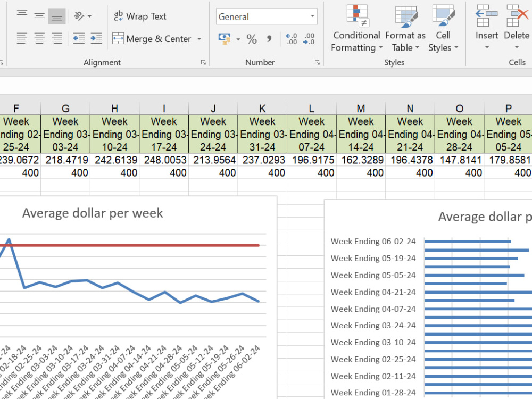Apply Comma Style
532x399 pixels.
tap(269, 39)
